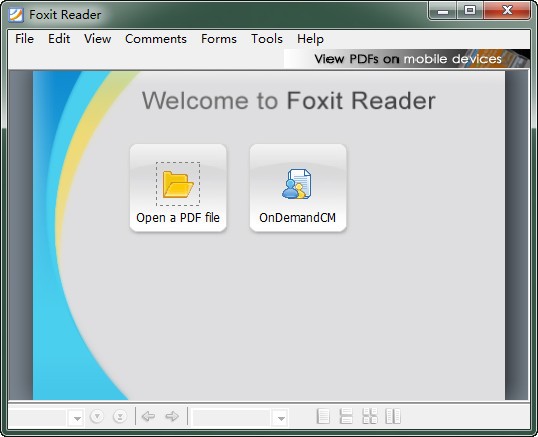Screen dimensions: 538x437
Task: Open the File menu
Action: (x=24, y=39)
